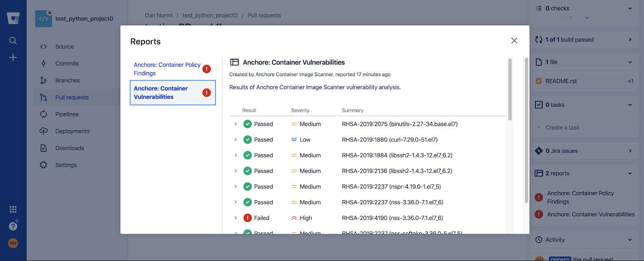
Task: Open the 1 of 1 build passed details
Action: 584,39
